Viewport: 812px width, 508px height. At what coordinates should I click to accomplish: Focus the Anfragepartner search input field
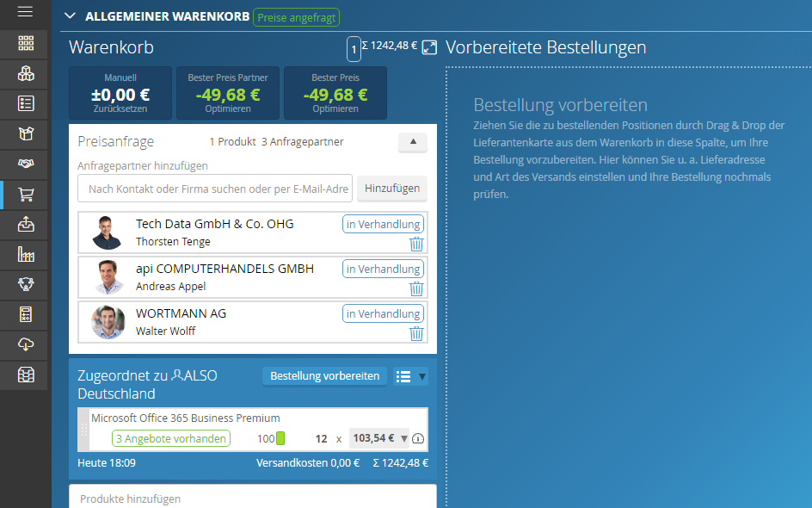[214, 189]
